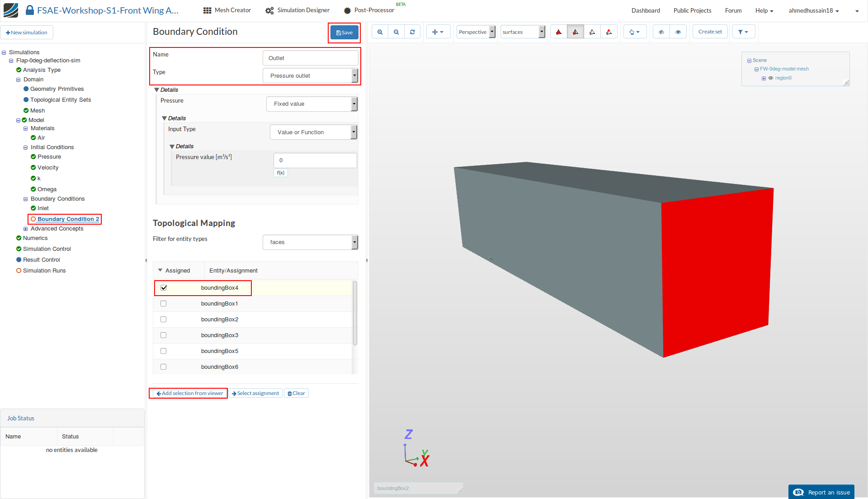Screen dimensions: 868x499
Task: Click the red outlet face in viewer
Action: [714, 271]
